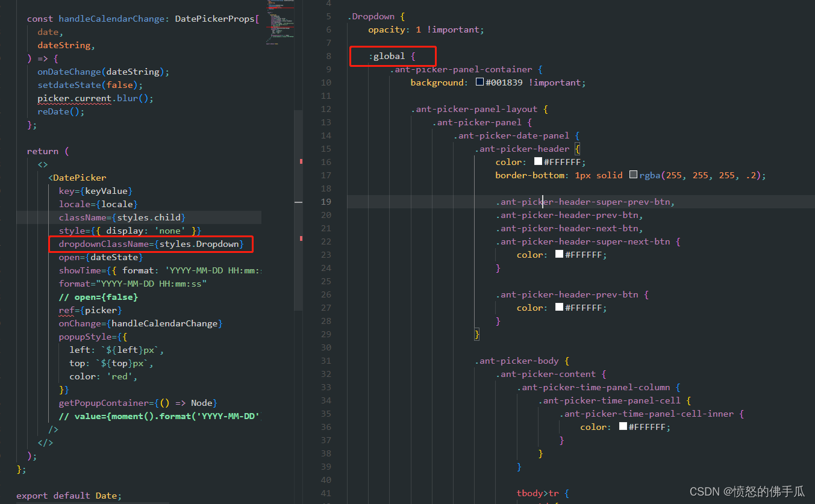Click 'onChange={handleCalendarChange}' prop
Screen dimensions: 815x504
tap(140, 323)
